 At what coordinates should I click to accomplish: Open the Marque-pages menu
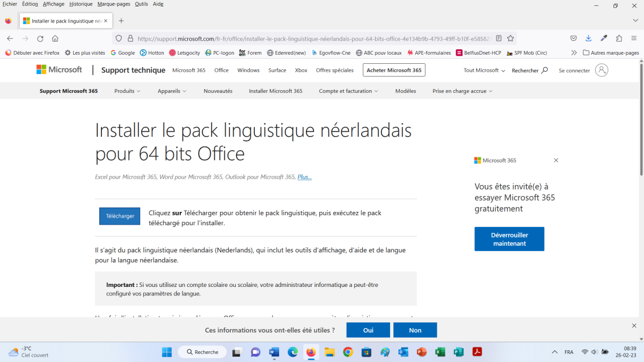[114, 4]
